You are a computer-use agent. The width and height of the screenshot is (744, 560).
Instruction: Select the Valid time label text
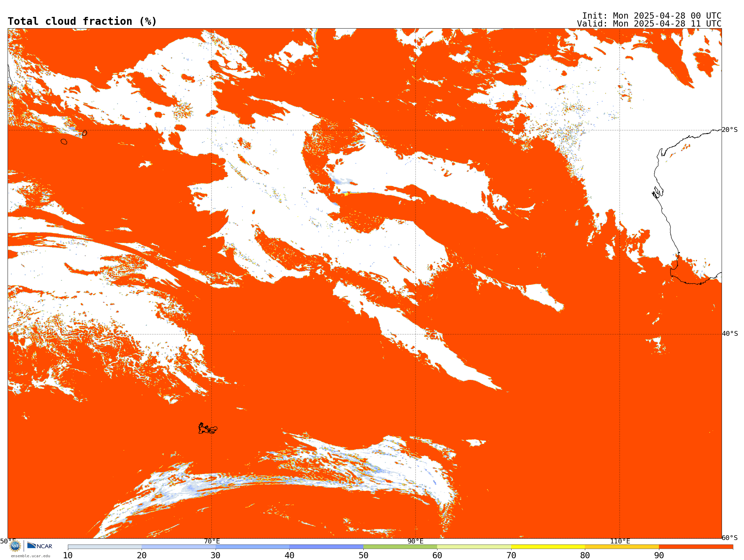[649, 24]
